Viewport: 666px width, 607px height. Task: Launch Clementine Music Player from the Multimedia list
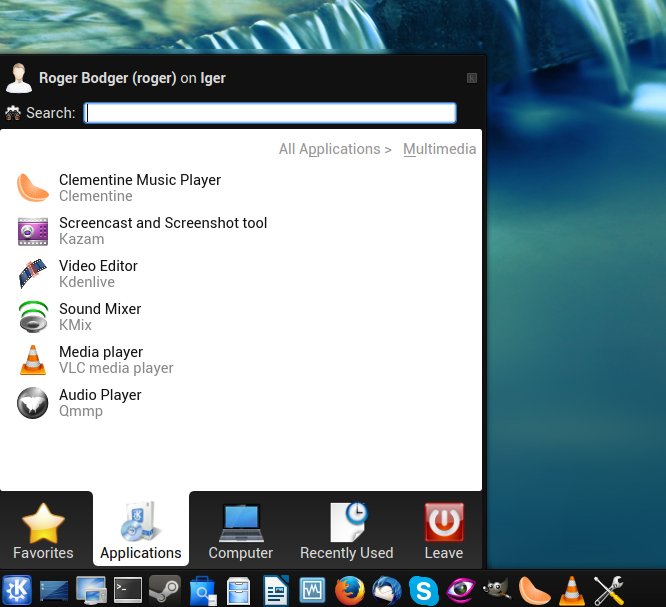[241, 188]
